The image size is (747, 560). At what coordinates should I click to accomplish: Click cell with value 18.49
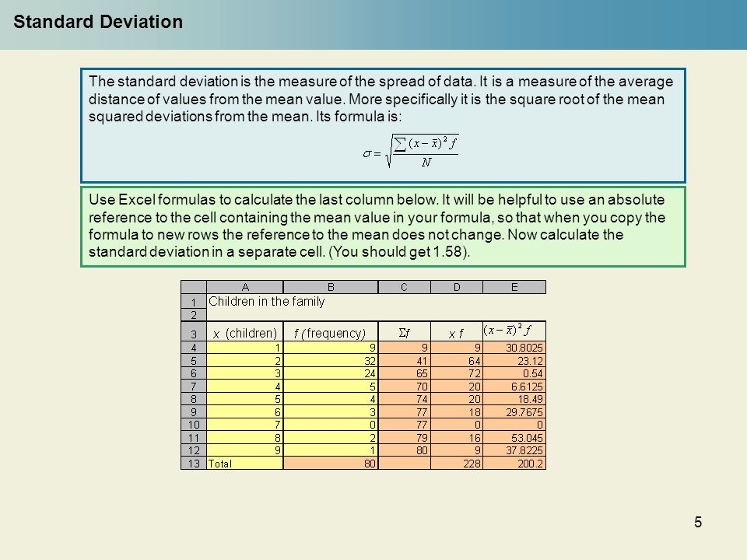click(514, 399)
